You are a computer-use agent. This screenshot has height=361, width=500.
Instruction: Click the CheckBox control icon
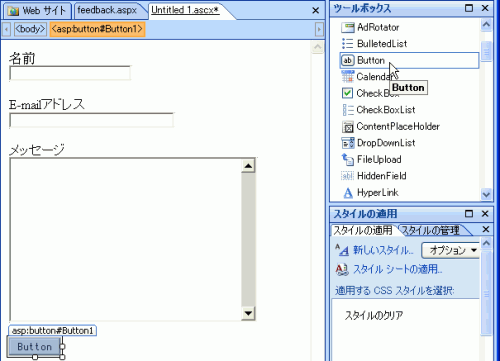(x=347, y=93)
